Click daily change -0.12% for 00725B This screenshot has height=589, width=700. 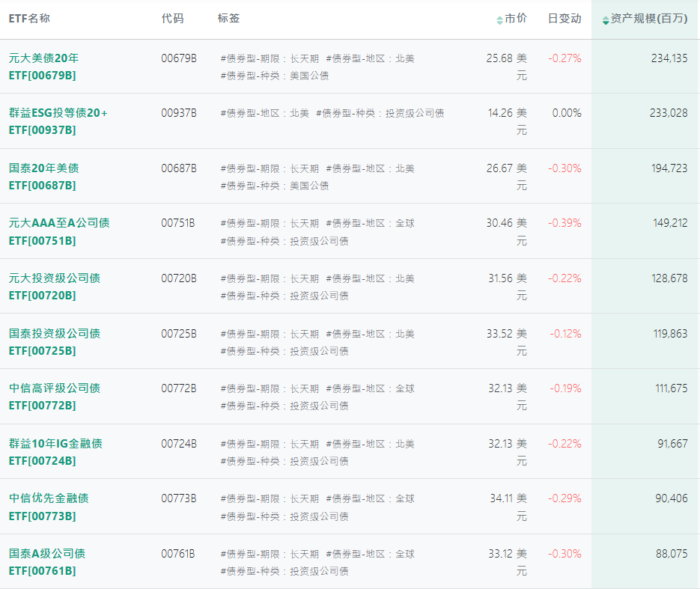click(566, 334)
